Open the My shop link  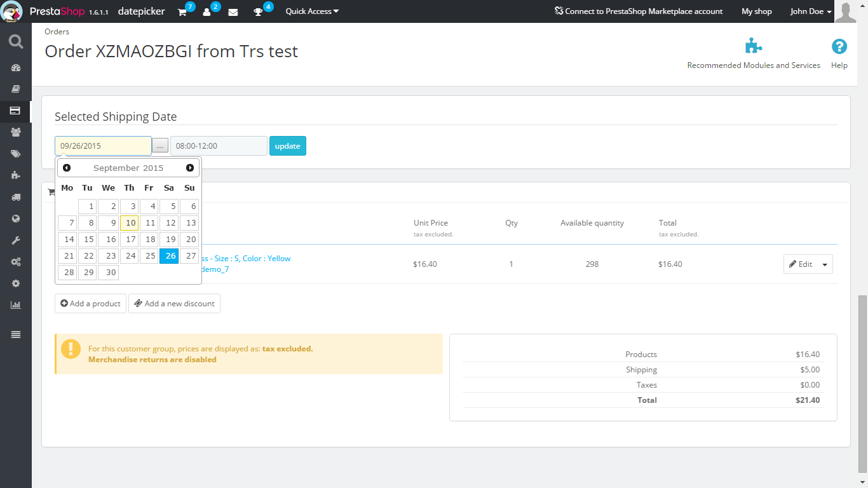757,11
